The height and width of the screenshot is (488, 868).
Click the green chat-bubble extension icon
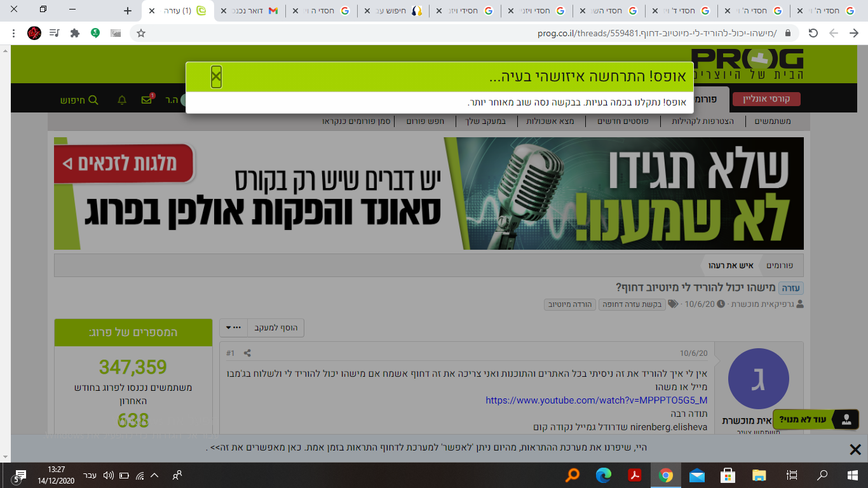[x=95, y=33]
